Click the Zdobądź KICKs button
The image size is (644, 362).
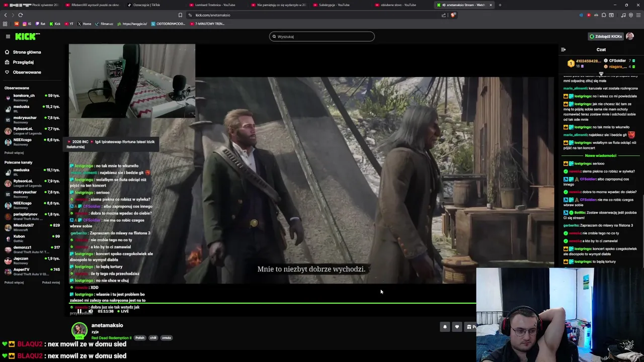(606, 36)
